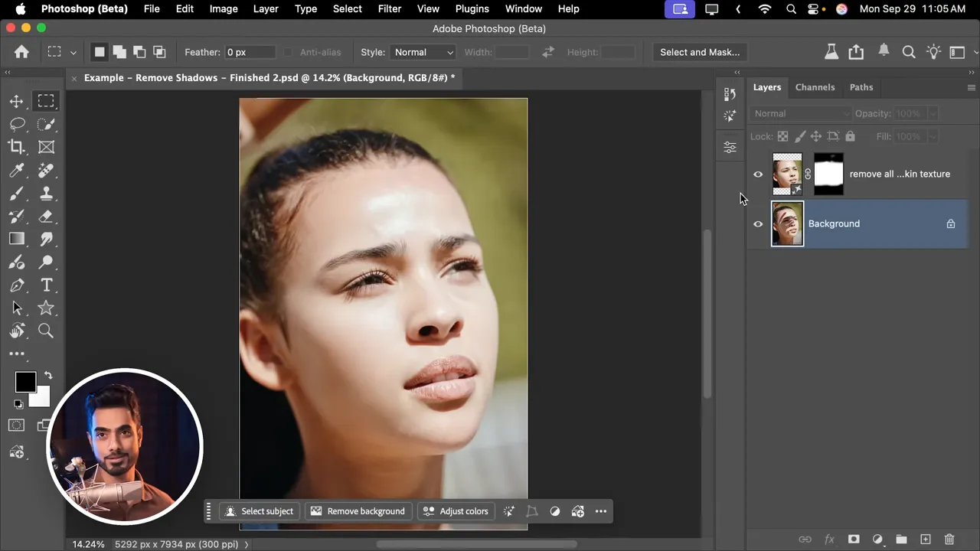The width and height of the screenshot is (980, 551).
Task: Open the History panel icon
Action: [x=730, y=94]
